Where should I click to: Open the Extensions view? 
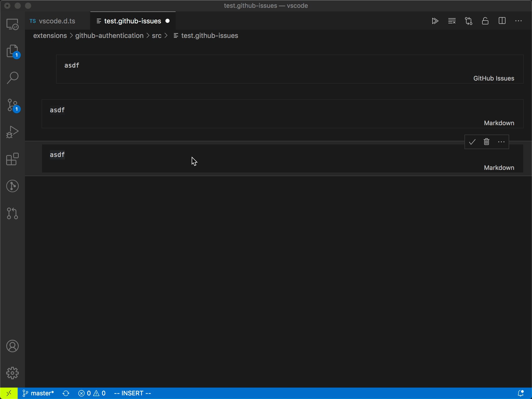point(12,159)
